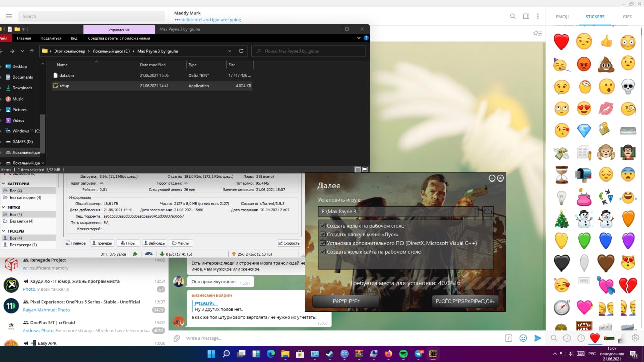The width and height of the screenshot is (644, 362).
Task: Open the bot commands slash icon
Action: pyautogui.click(x=509, y=338)
